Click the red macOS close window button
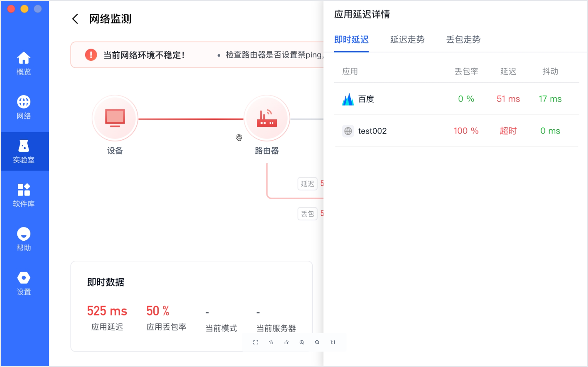 point(11,9)
